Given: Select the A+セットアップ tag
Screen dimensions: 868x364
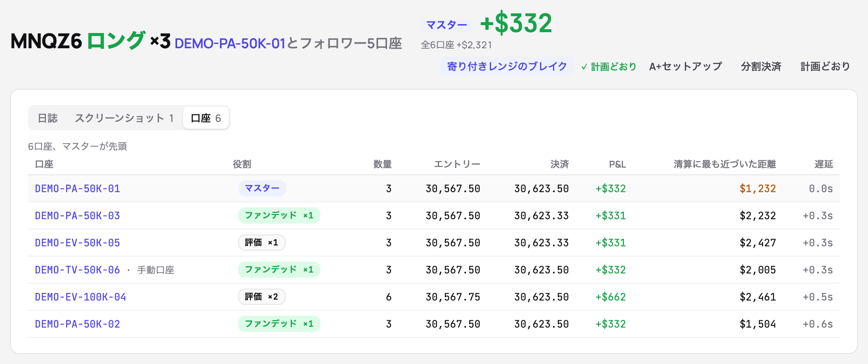Looking at the screenshot, I should pos(685,67).
